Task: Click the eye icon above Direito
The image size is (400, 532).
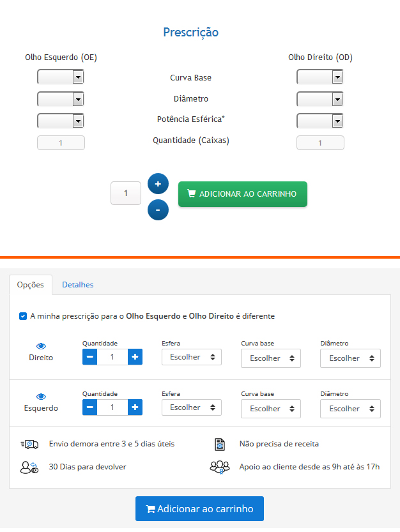Action: (x=41, y=346)
